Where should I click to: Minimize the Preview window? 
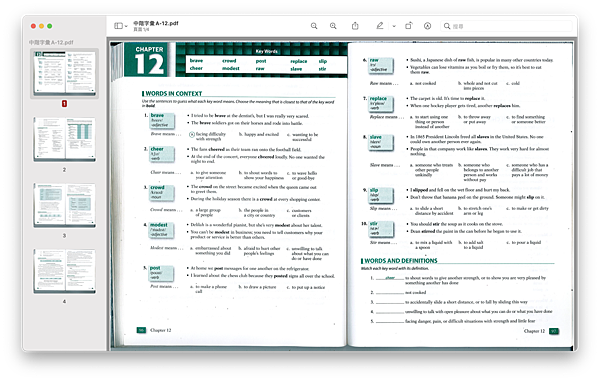[x=41, y=26]
